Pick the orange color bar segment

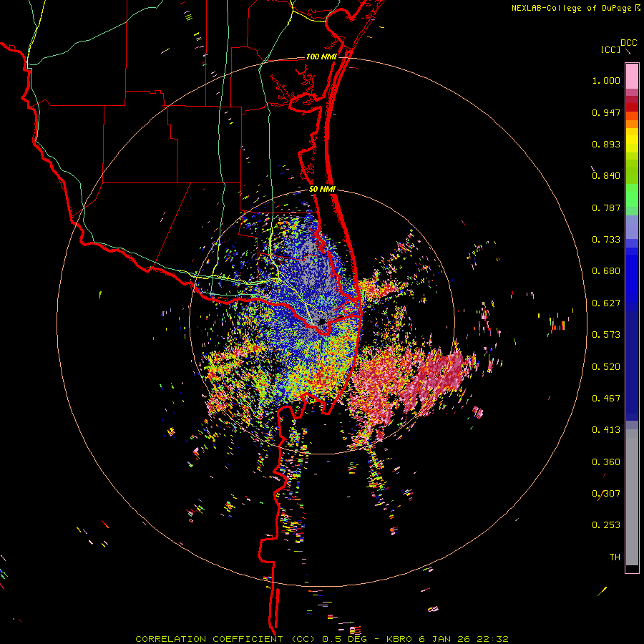coord(632,124)
